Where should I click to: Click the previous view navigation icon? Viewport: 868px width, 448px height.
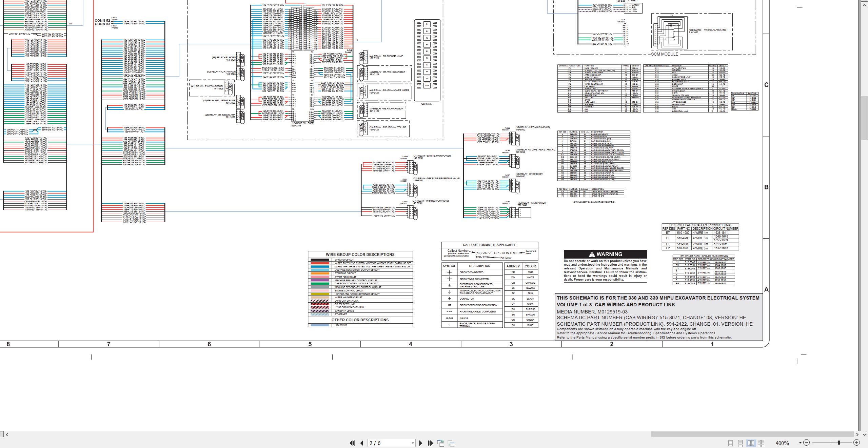tap(441, 443)
